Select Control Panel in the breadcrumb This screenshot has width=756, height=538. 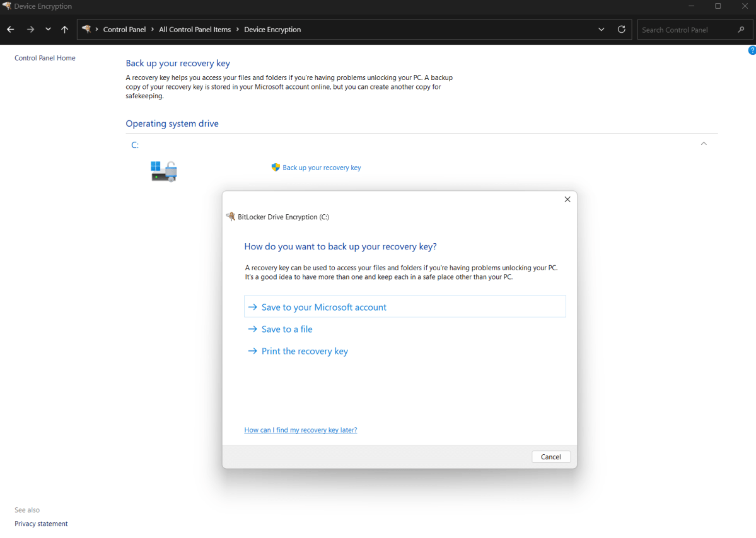[124, 29]
